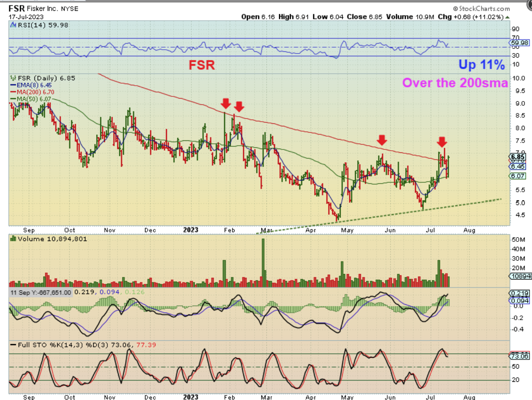Click the 'Volume 10.9M' value in header

click(x=410, y=17)
